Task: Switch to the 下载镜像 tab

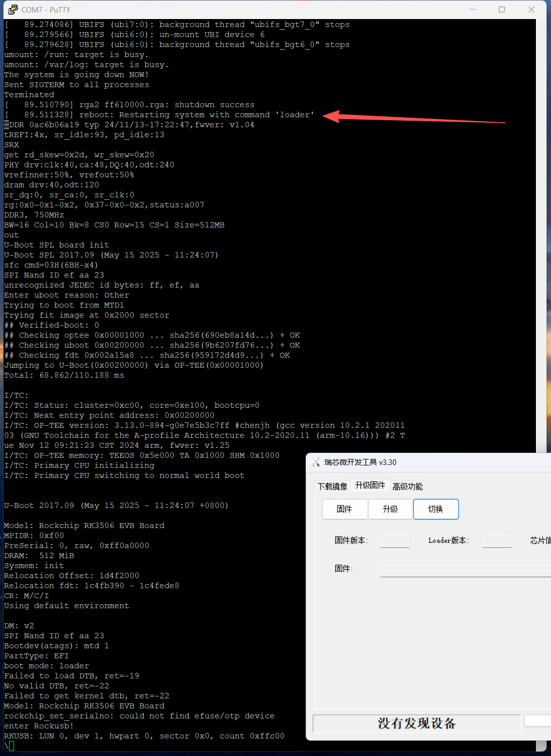Action: coord(332,486)
